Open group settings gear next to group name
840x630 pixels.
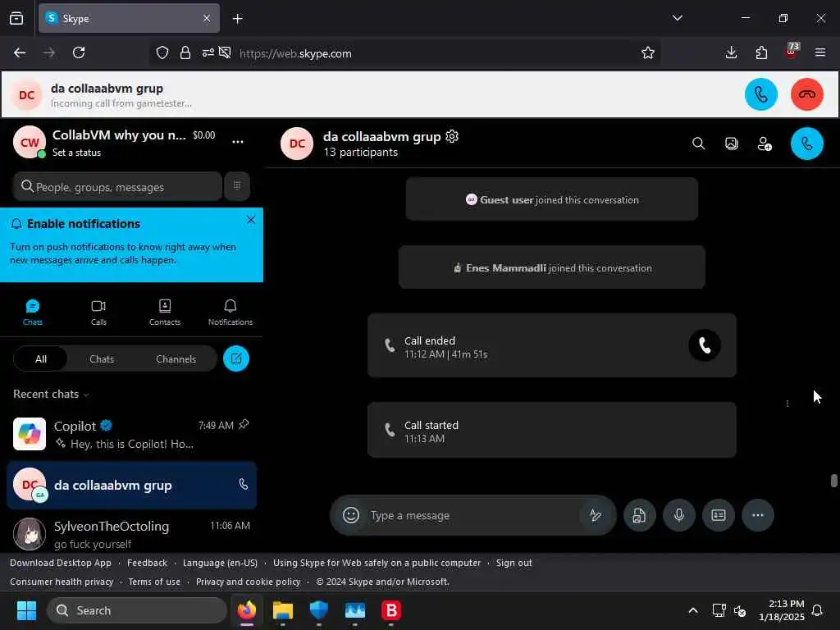point(452,137)
